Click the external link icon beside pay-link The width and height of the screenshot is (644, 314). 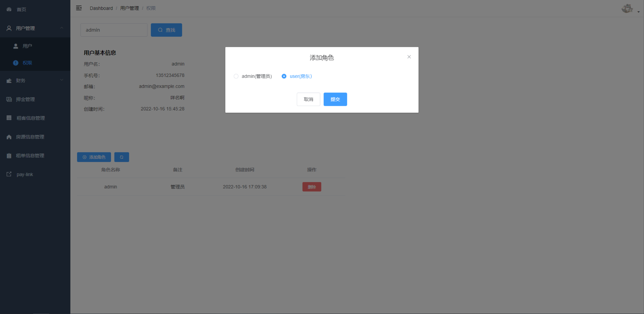click(9, 174)
